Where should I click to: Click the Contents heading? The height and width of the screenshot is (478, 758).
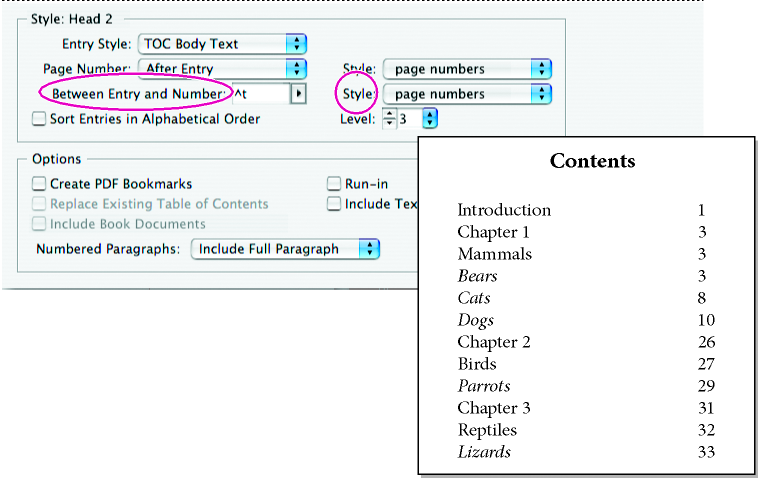point(592,161)
